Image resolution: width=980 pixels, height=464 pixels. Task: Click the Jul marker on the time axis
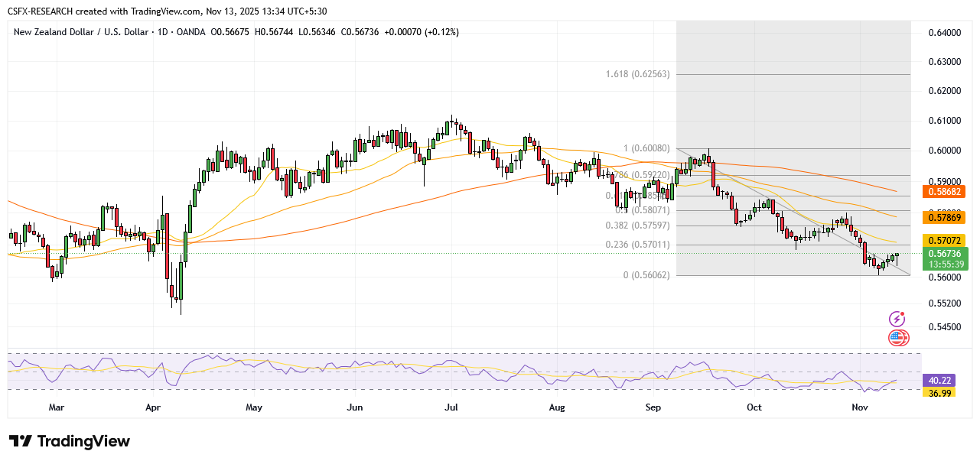[x=451, y=407]
